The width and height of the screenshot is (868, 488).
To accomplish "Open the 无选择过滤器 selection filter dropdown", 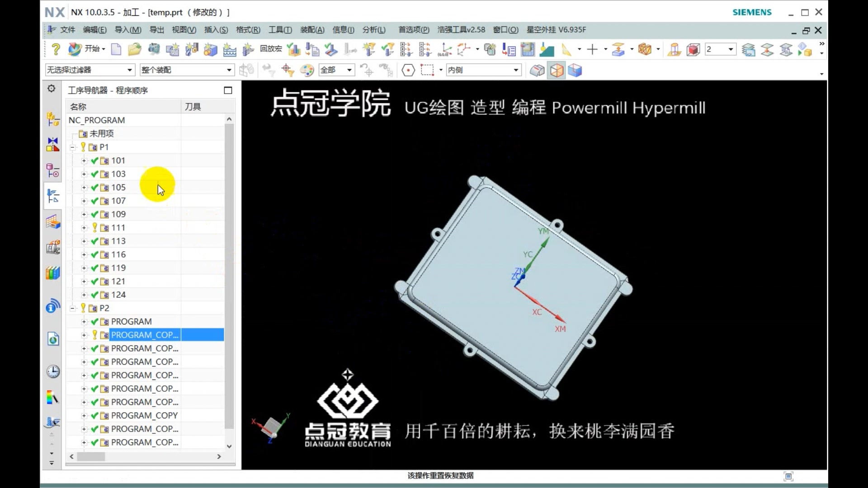I will click(x=129, y=70).
